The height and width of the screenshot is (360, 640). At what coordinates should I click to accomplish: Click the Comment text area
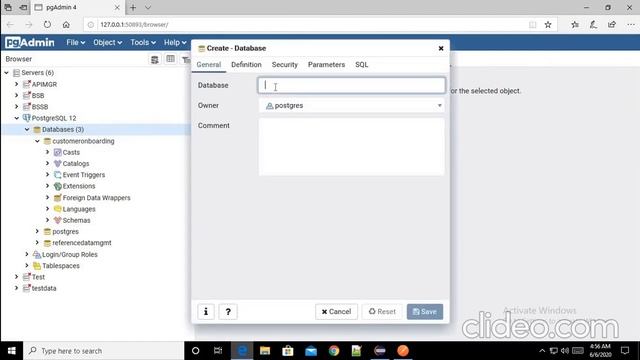click(351, 147)
